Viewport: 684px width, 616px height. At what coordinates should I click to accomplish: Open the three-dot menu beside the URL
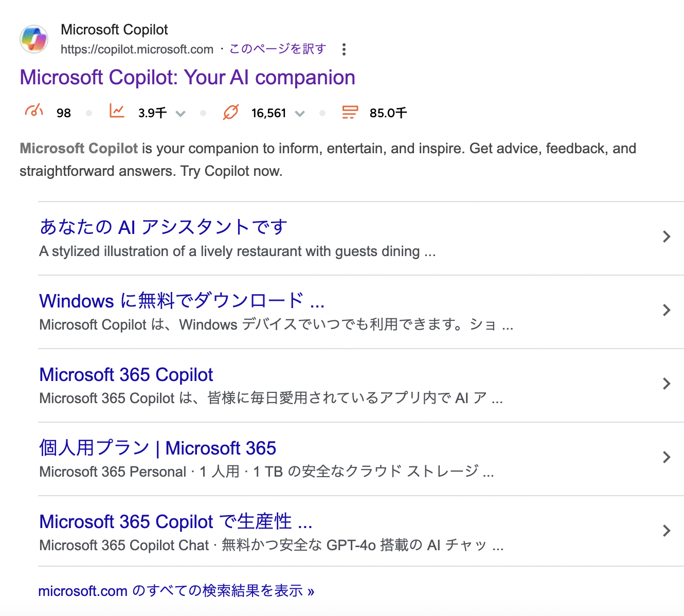click(x=344, y=49)
